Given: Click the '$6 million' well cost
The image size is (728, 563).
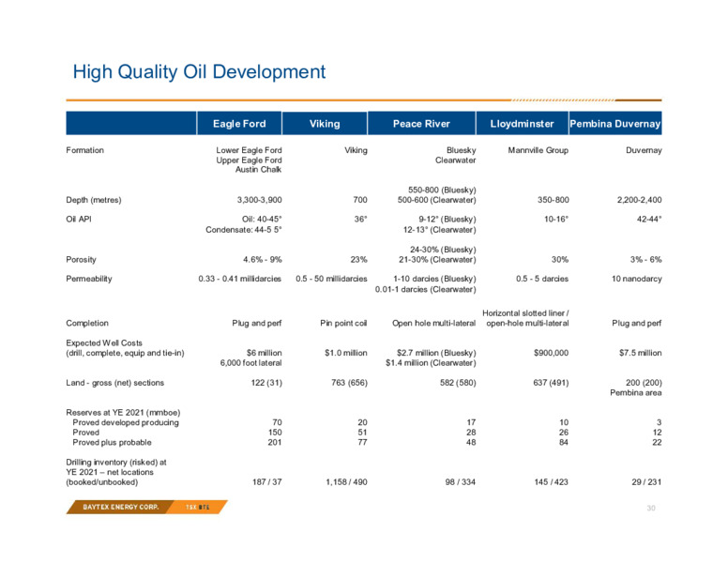Looking at the screenshot, I should (x=265, y=353).
